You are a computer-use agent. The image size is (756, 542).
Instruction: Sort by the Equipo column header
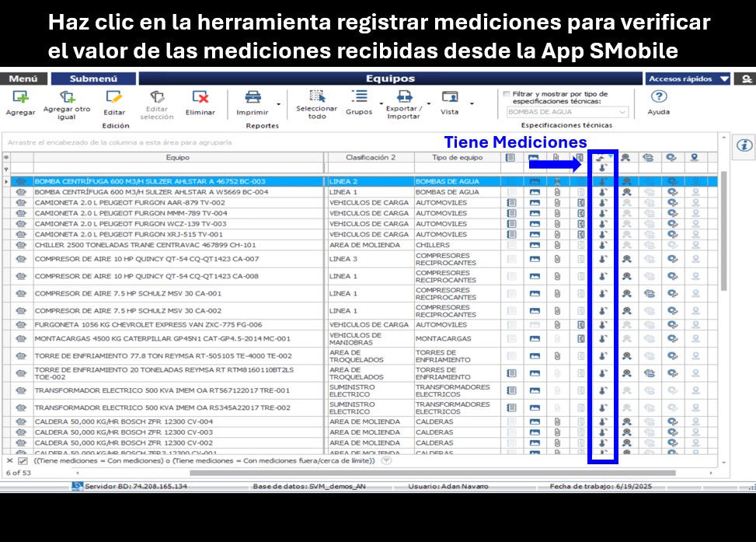click(x=178, y=157)
